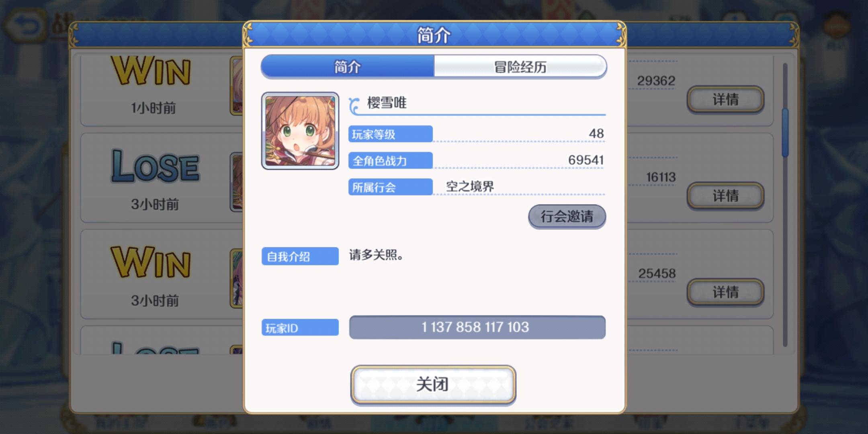View 详情 for the 25458 battle

coord(725,292)
